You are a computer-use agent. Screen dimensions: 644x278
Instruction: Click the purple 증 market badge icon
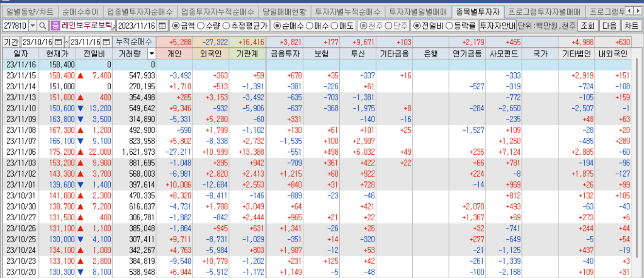pyautogui.click(x=55, y=26)
